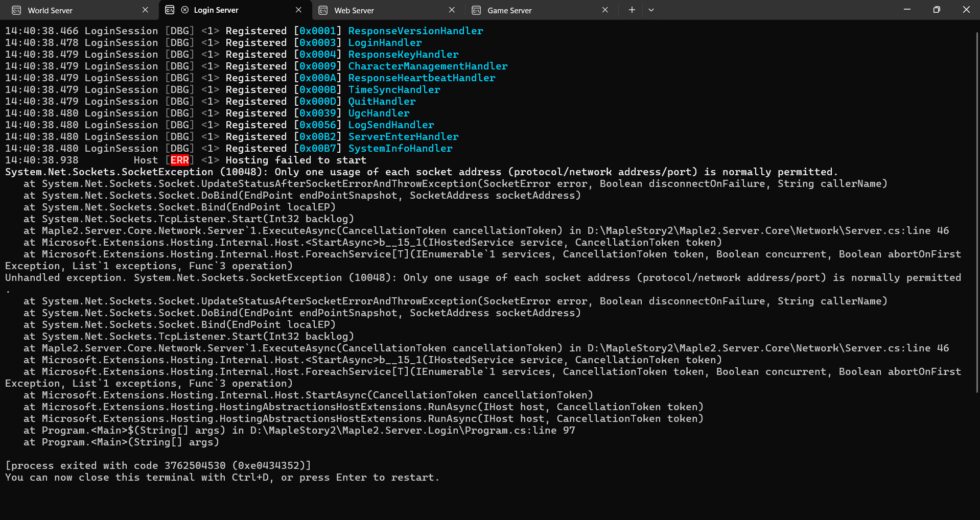This screenshot has height=520, width=980.
Task: Click the terminal icon on the World Server tab
Action: [x=16, y=10]
